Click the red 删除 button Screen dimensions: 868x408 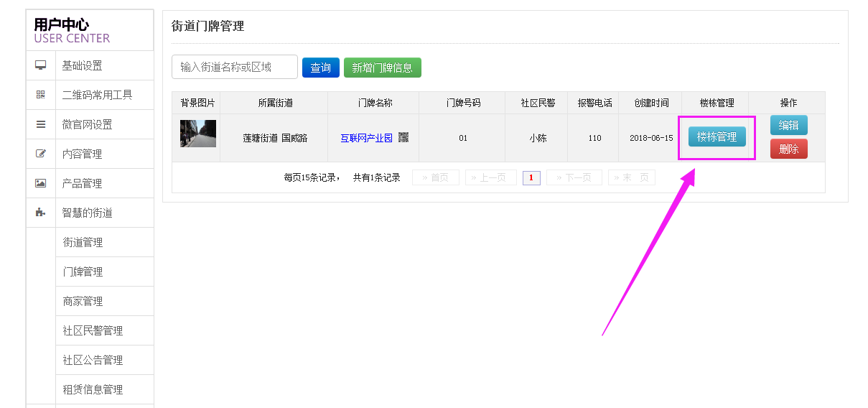point(789,149)
